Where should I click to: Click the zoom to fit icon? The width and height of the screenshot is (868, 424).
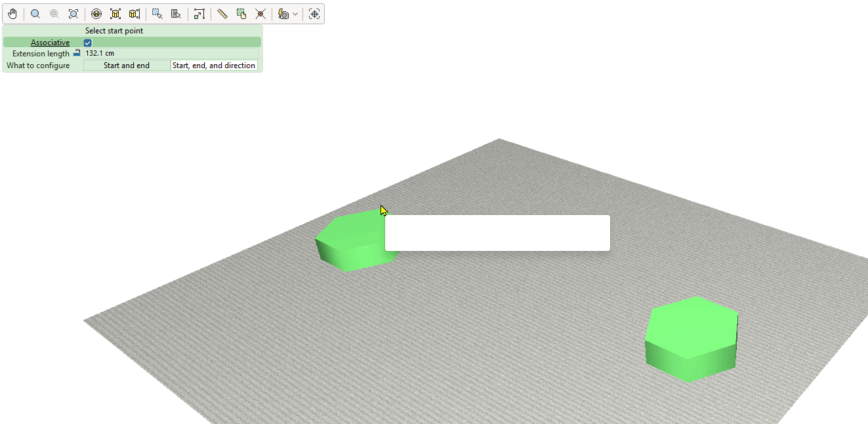[x=73, y=14]
